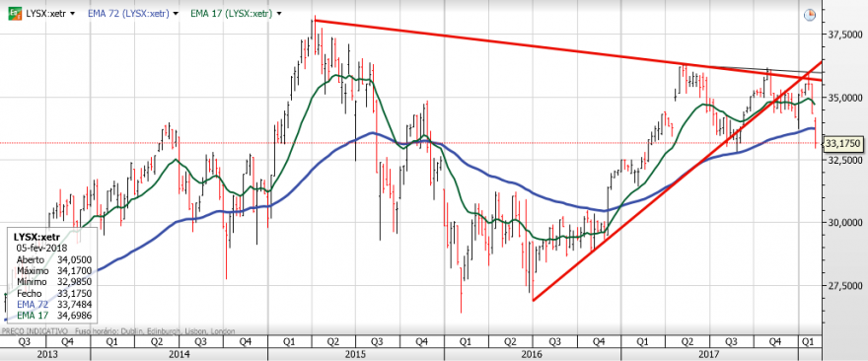
Task: Expand the EMA 17 (LYSX:xetr) dropdown arrow
Action: pos(278,14)
